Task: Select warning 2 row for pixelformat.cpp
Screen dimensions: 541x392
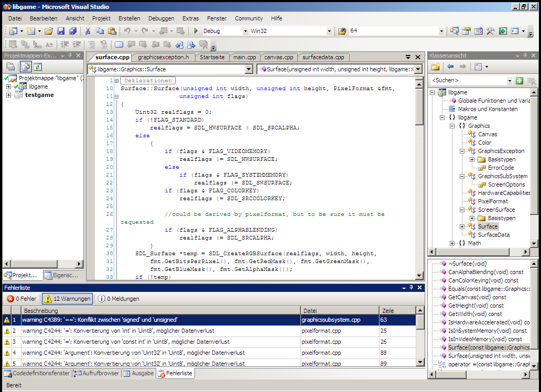Action: tap(209, 331)
